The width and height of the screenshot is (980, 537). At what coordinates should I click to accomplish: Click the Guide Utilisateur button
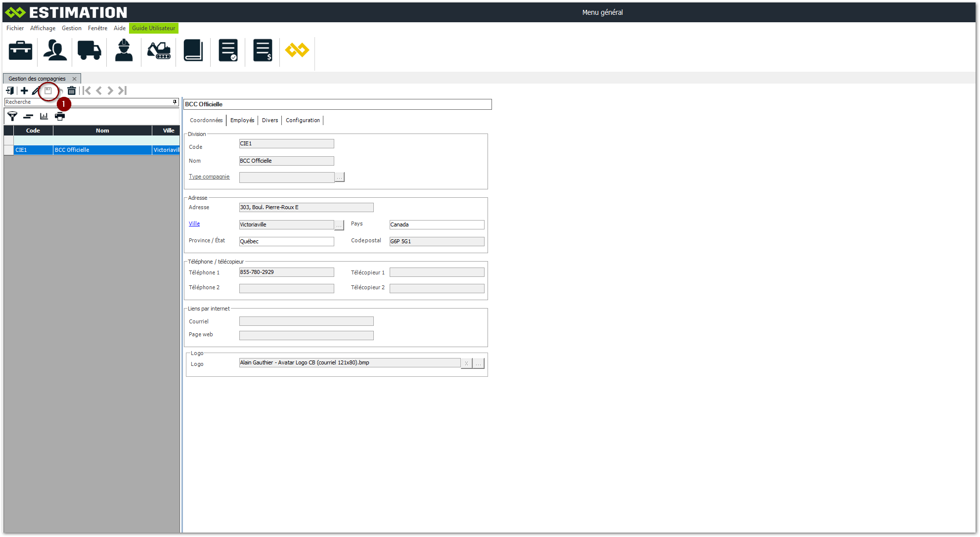click(153, 28)
